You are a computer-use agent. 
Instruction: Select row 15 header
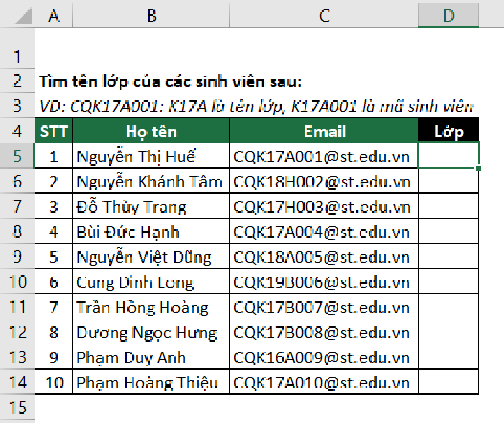coord(17,407)
